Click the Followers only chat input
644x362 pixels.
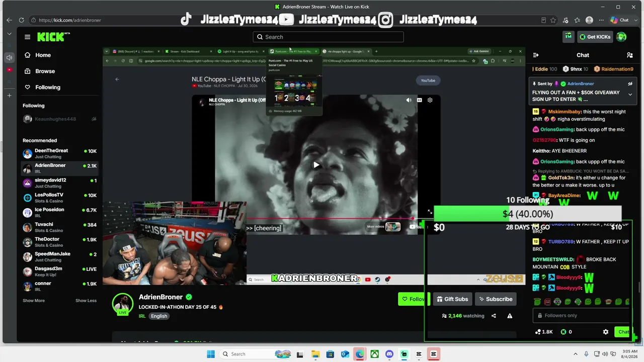(581, 316)
